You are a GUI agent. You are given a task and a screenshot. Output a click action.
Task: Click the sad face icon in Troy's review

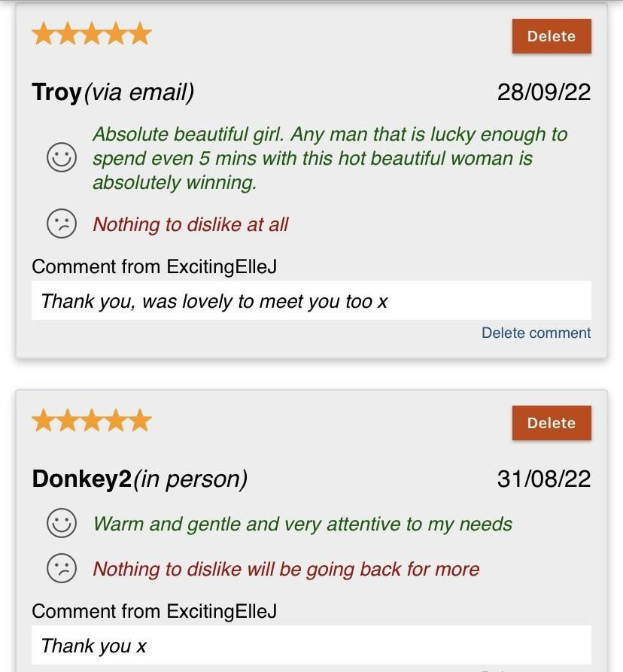pyautogui.click(x=62, y=223)
